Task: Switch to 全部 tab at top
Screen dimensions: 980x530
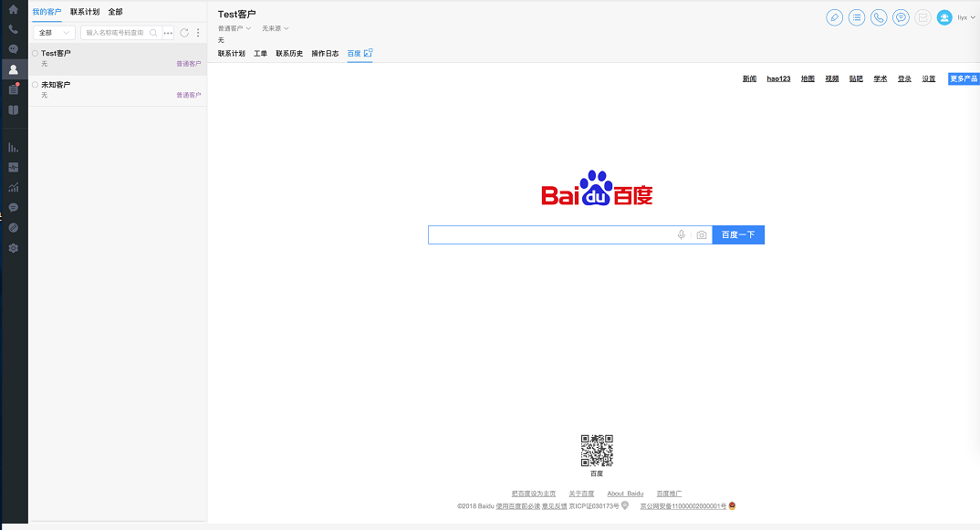Action: (x=116, y=12)
